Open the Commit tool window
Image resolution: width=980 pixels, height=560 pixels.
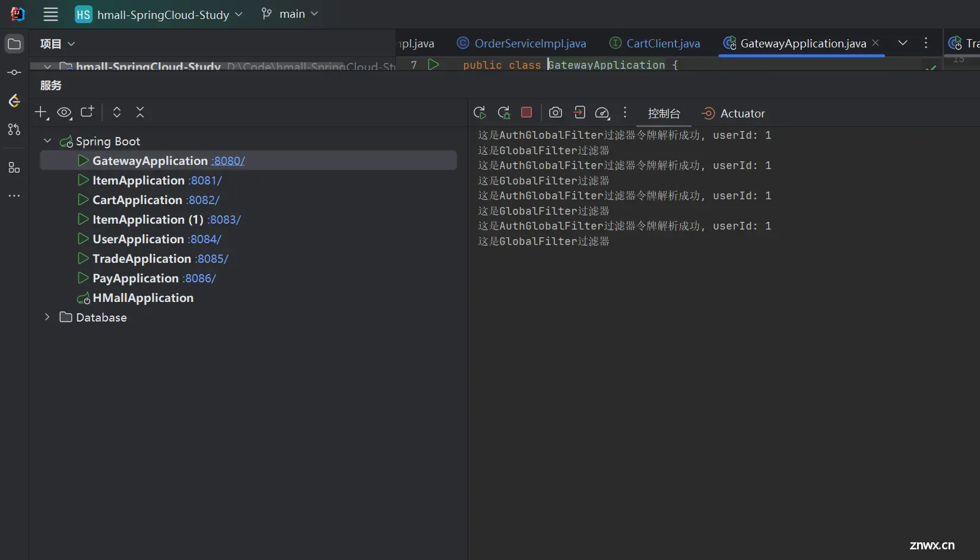[x=14, y=72]
